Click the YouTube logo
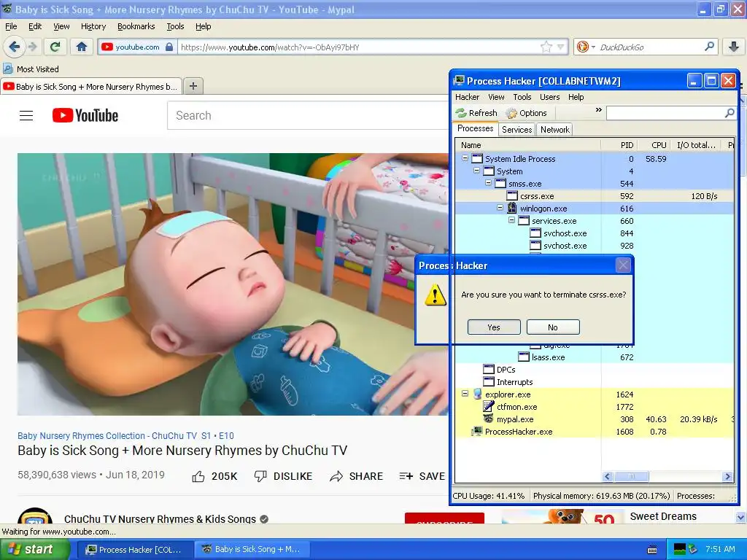The height and width of the screenshot is (560, 747). 85,115
